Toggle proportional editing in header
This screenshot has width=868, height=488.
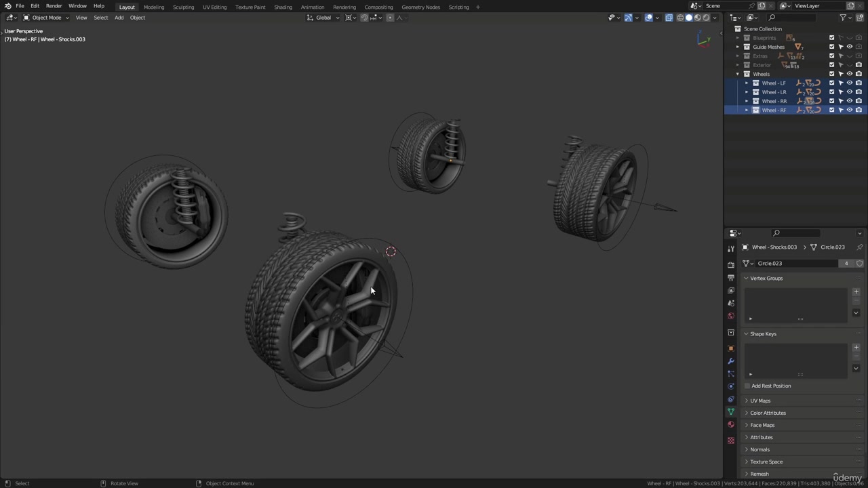tap(390, 18)
